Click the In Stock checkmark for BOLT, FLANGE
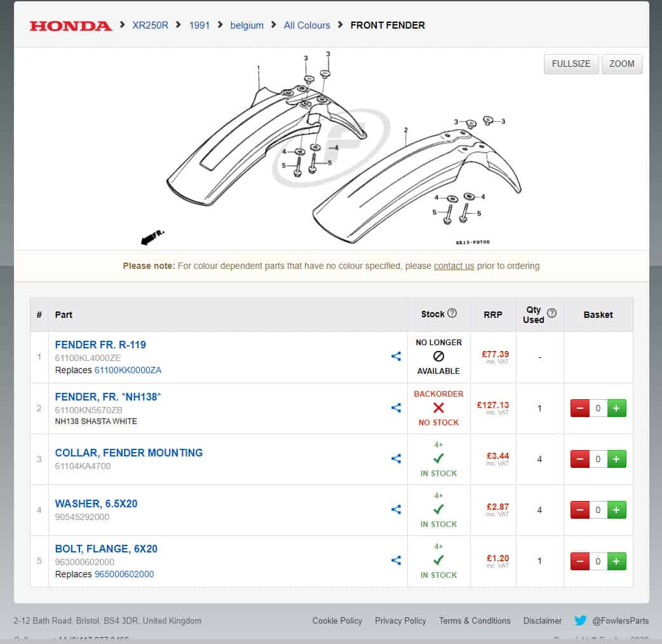 [438, 560]
